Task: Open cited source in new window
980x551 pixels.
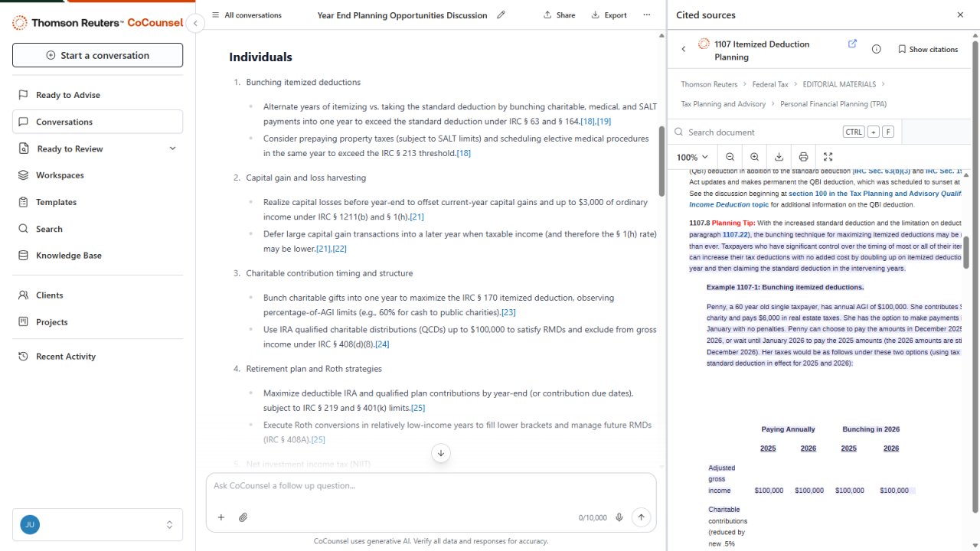Action: pos(852,44)
